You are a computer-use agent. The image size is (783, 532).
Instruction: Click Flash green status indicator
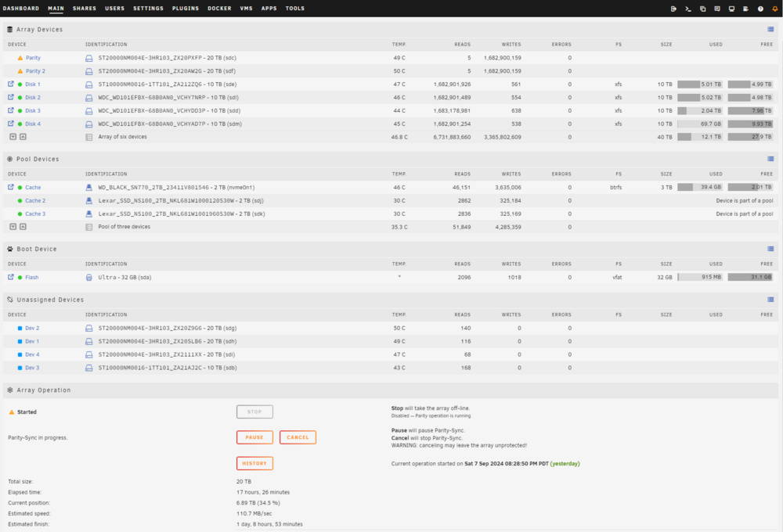point(20,278)
